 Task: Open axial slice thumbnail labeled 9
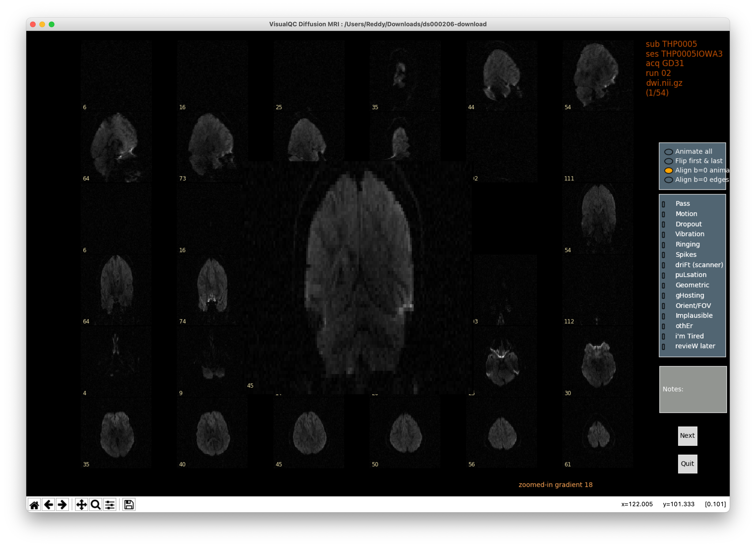point(212,361)
